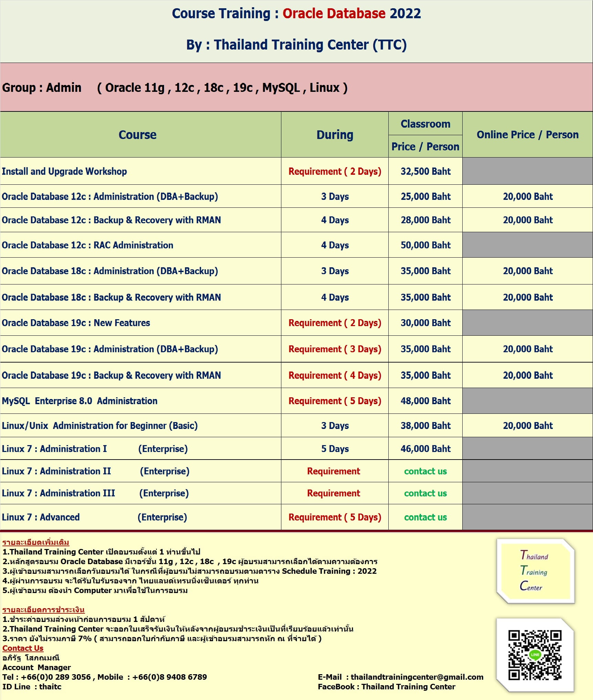Select Oracle Database 19c New Features course
The height and width of the screenshot is (700, 593).
click(76, 323)
